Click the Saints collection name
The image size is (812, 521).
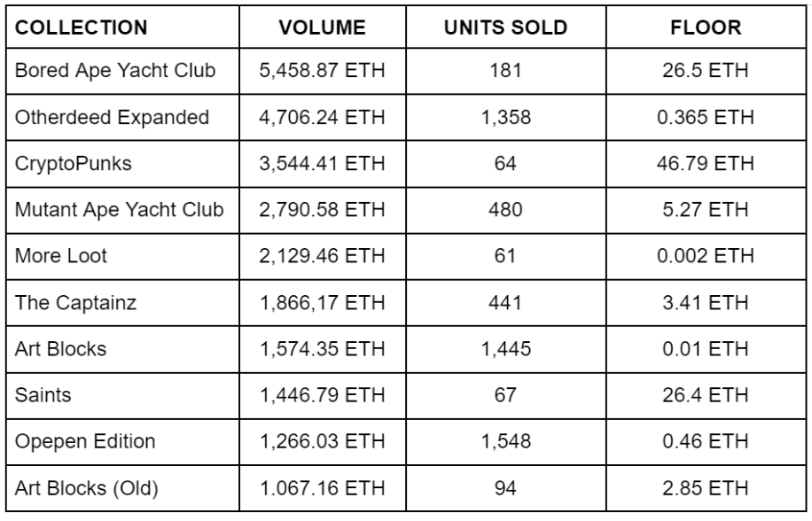click(41, 394)
